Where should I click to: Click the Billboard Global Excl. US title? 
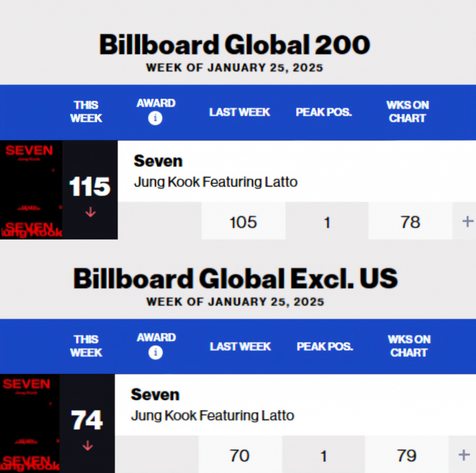click(x=235, y=279)
